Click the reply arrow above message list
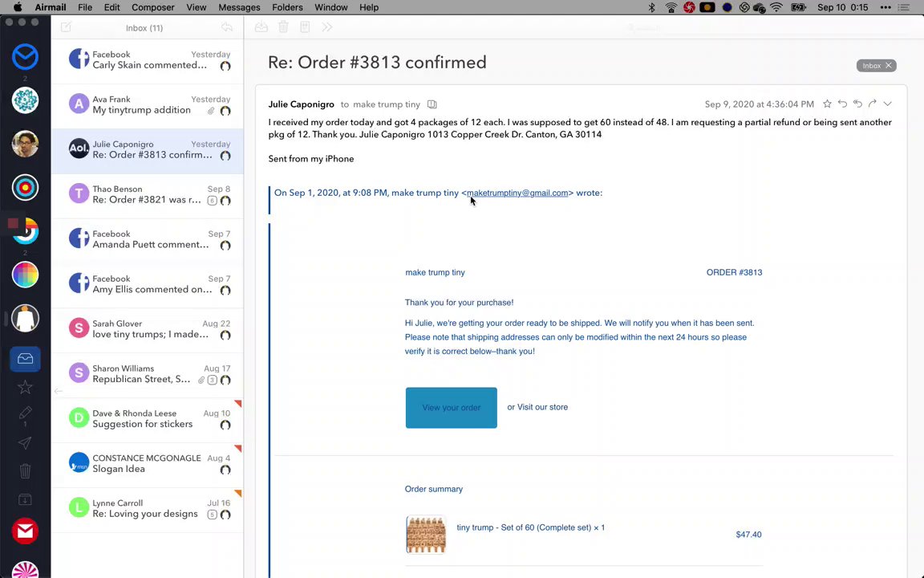The image size is (924, 578). tap(227, 27)
